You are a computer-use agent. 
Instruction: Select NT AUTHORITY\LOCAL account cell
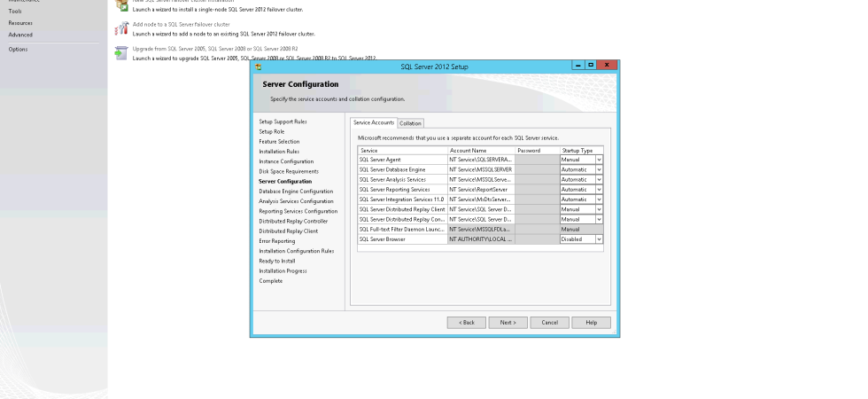click(x=481, y=239)
